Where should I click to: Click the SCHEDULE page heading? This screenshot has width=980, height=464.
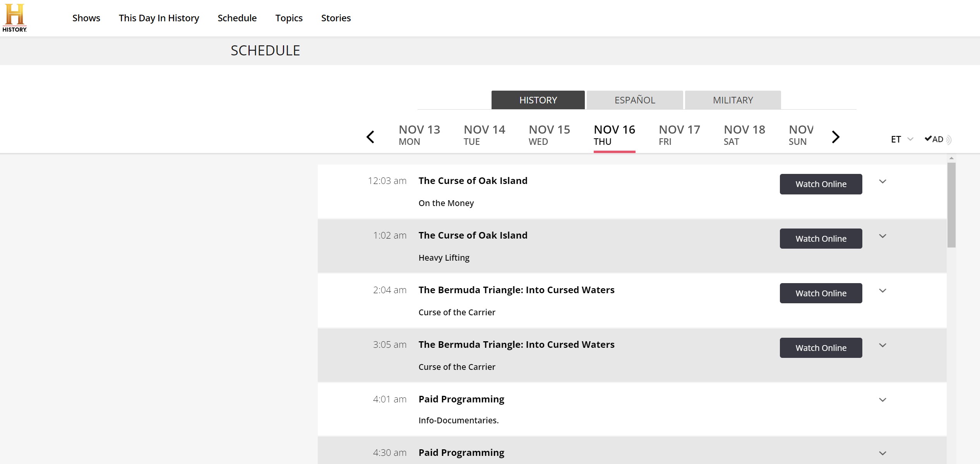point(265,50)
